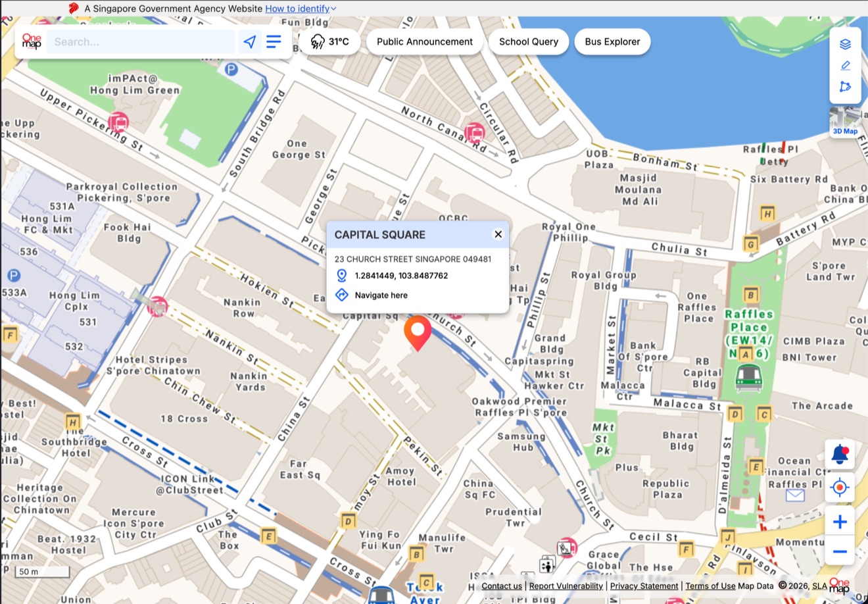
Task: Open the Terms of Use link
Action: pyautogui.click(x=710, y=586)
